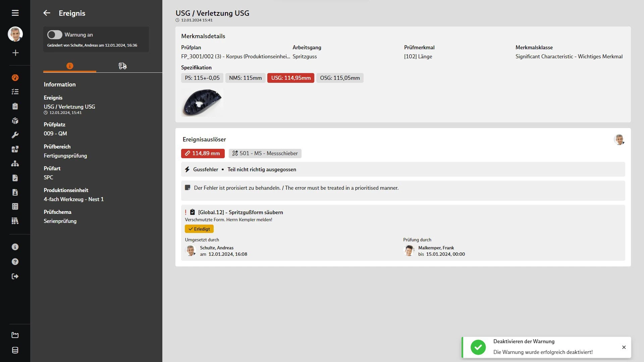Open the database icon at sidebar bottom

point(15,350)
